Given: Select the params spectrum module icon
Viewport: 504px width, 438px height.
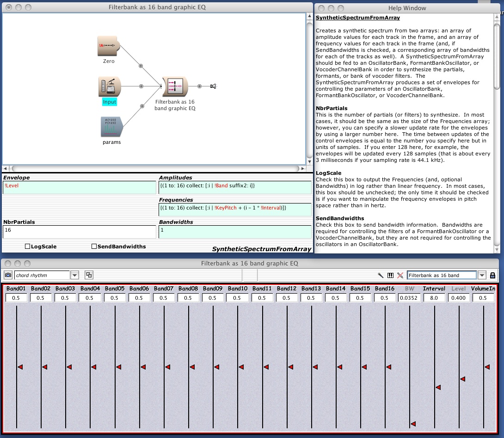Looking at the screenshot, I should point(112,127).
